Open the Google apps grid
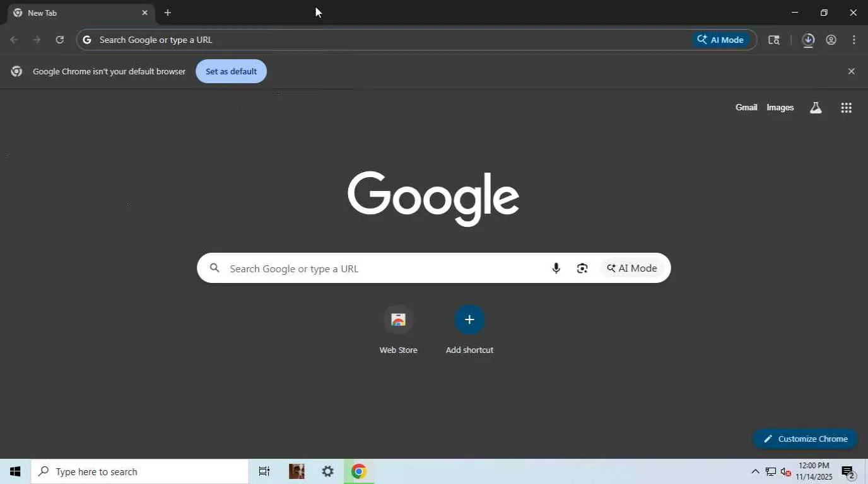 [x=847, y=108]
